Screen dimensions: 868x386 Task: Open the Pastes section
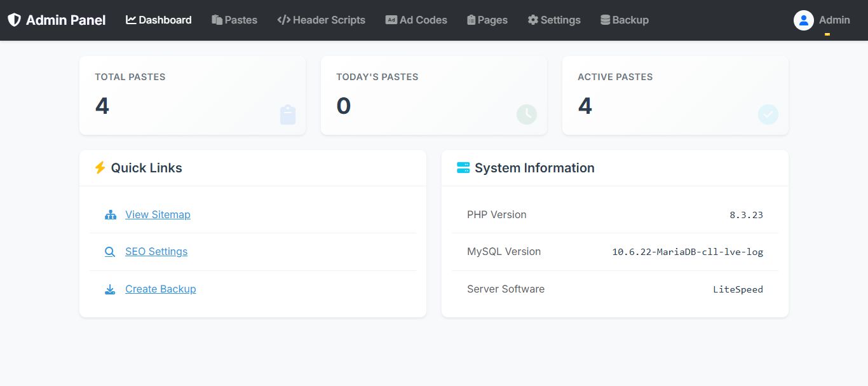[x=234, y=20]
